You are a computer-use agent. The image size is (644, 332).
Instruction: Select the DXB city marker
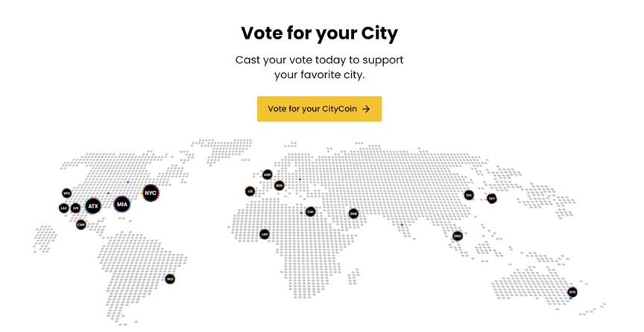click(353, 214)
